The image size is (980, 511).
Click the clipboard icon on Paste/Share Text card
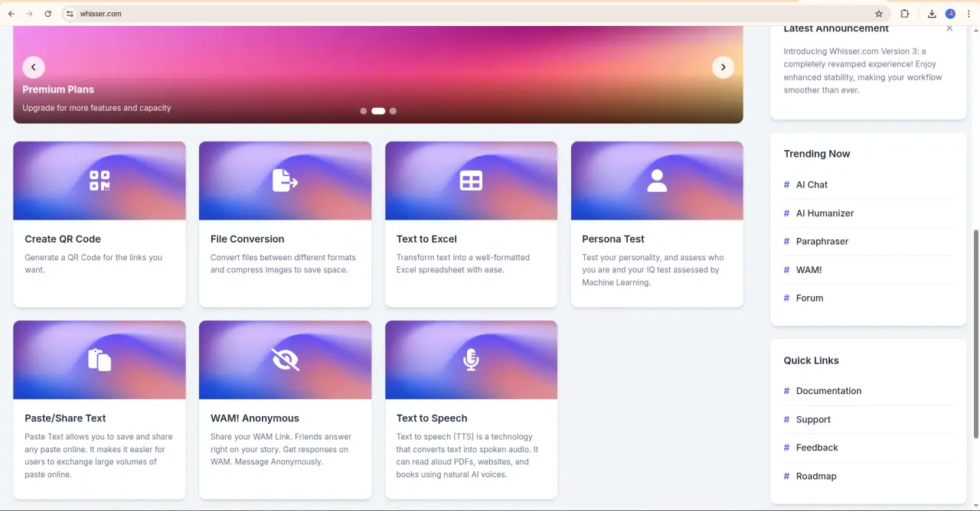[100, 360]
